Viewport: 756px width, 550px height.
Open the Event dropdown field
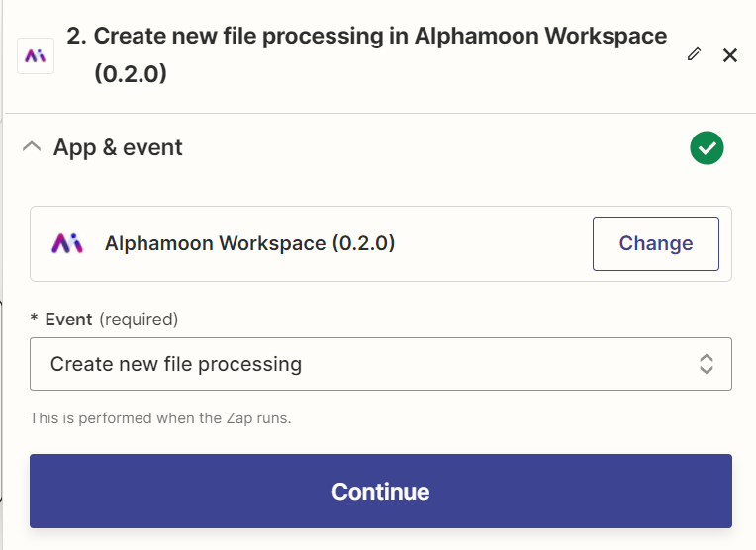tap(380, 364)
